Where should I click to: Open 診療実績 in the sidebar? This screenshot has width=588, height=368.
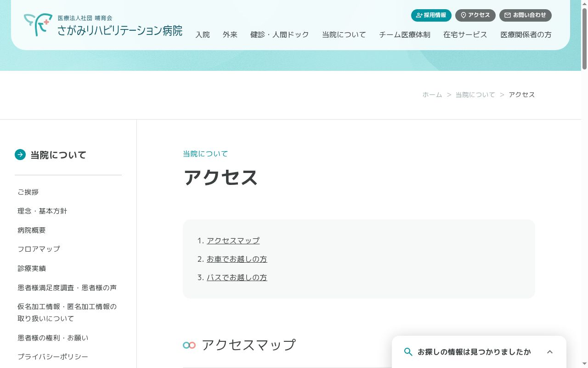click(x=32, y=268)
